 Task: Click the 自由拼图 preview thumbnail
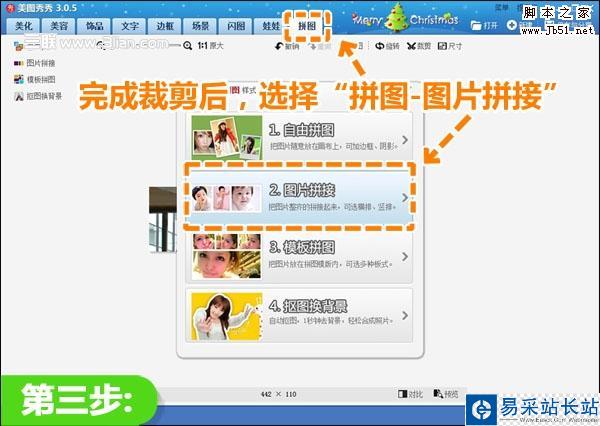(x=227, y=137)
